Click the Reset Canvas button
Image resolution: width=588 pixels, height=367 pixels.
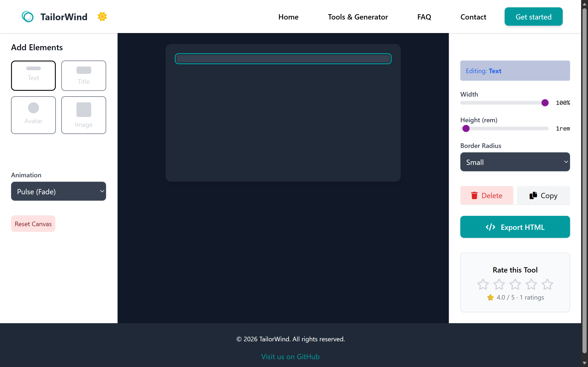point(33,224)
